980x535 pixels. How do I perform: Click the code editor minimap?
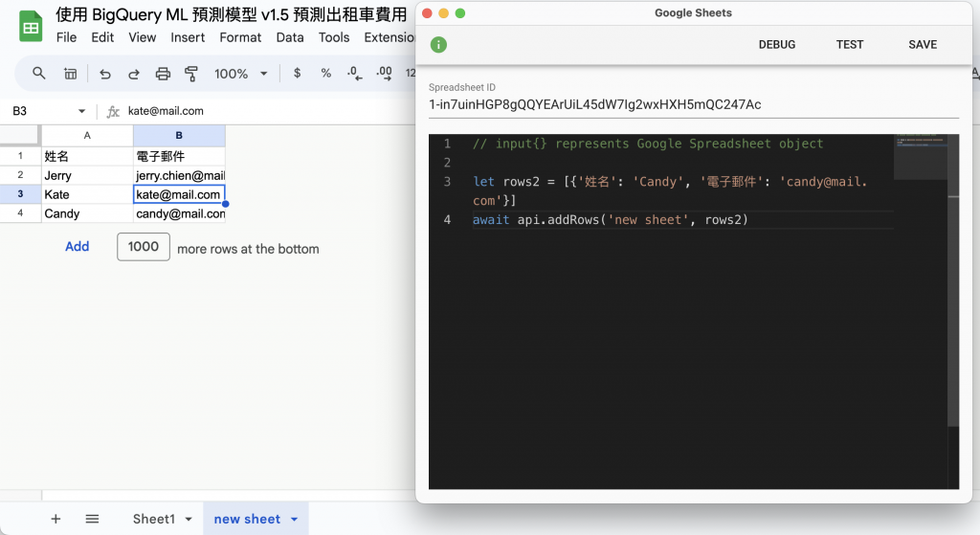pyautogui.click(x=920, y=157)
